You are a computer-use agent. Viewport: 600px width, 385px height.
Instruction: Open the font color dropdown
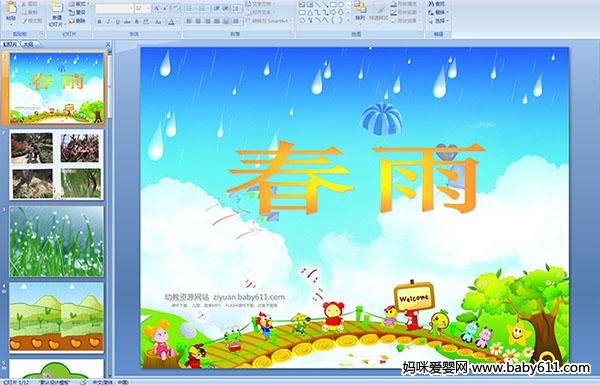172,22
